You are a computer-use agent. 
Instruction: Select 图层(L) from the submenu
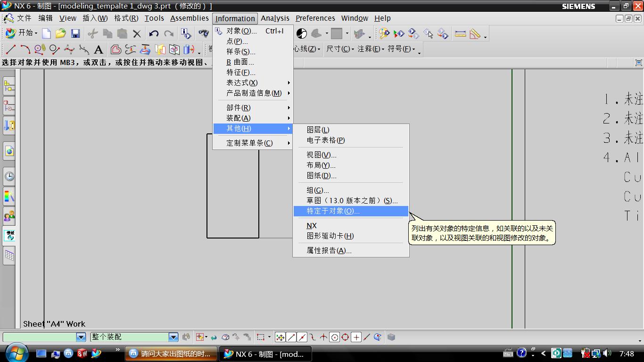coord(351,130)
